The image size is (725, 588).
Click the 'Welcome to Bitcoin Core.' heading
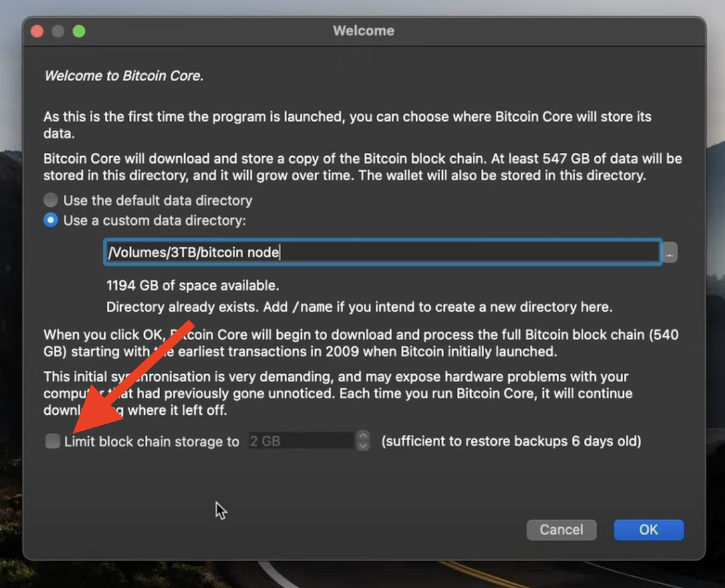point(124,75)
